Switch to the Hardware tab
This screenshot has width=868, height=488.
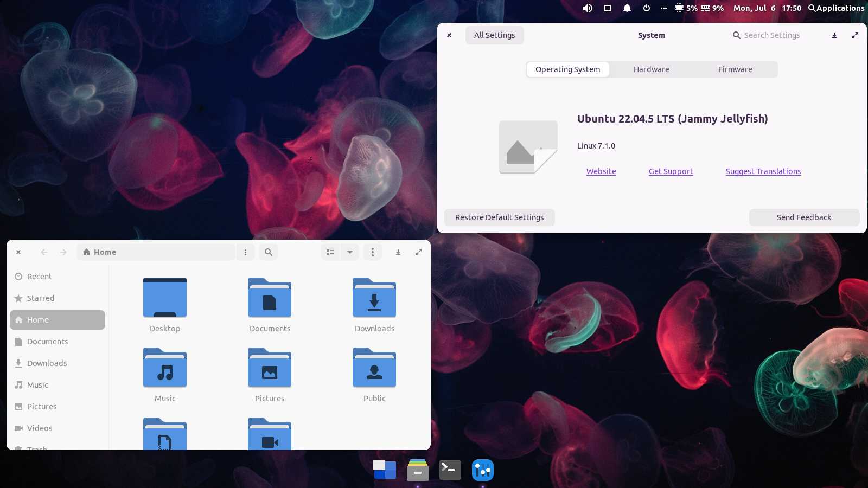pyautogui.click(x=651, y=69)
